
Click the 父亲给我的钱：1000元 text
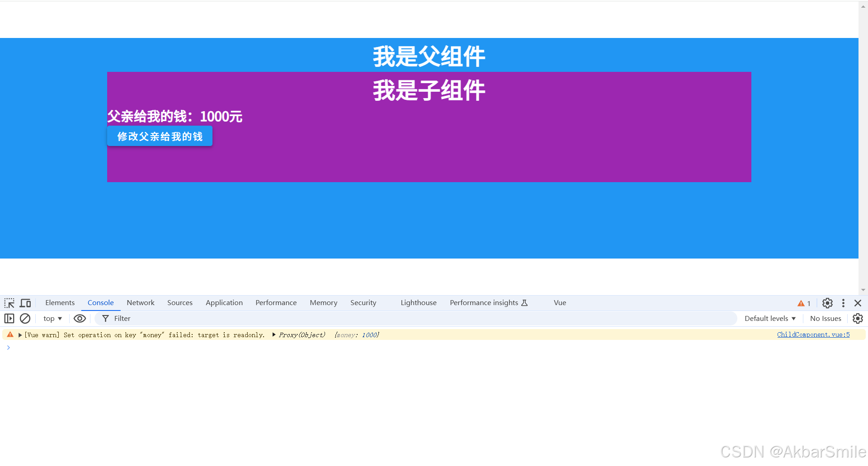(x=175, y=117)
